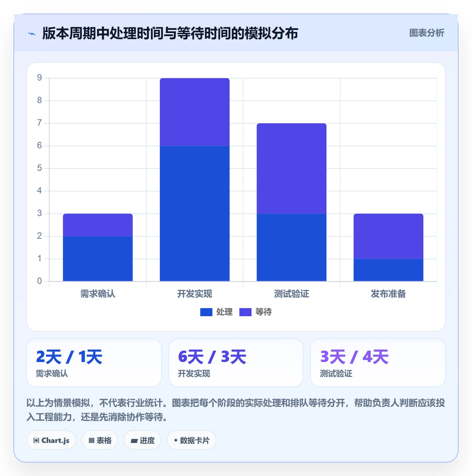The image size is (472, 476).
Task: Click the 发布准备 waiting bar segment
Action: [x=388, y=236]
